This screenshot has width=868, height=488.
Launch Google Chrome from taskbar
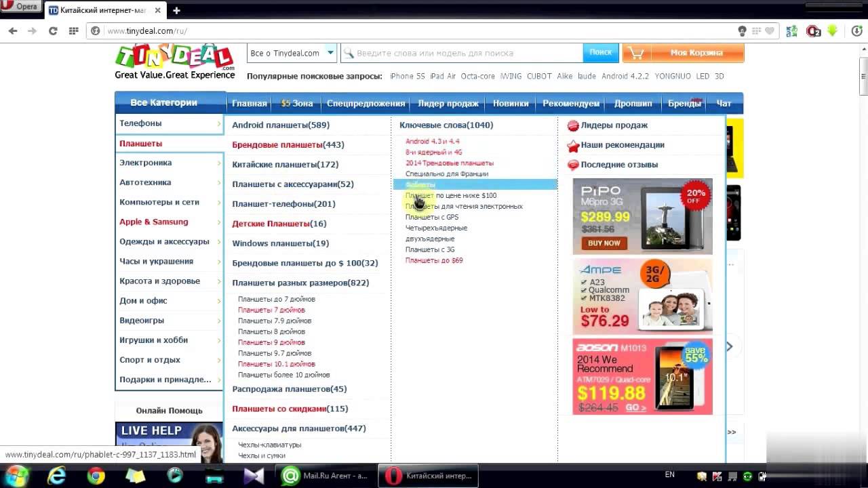pos(96,476)
